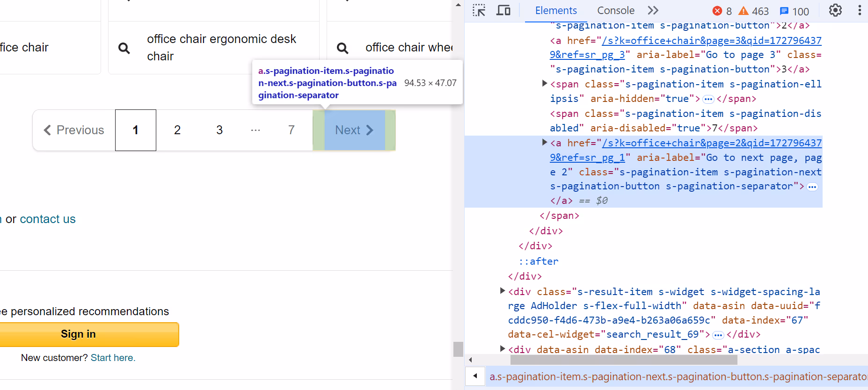Screen dimensions: 868x390
Task: Open the DevTools kebab menu
Action: point(860,10)
